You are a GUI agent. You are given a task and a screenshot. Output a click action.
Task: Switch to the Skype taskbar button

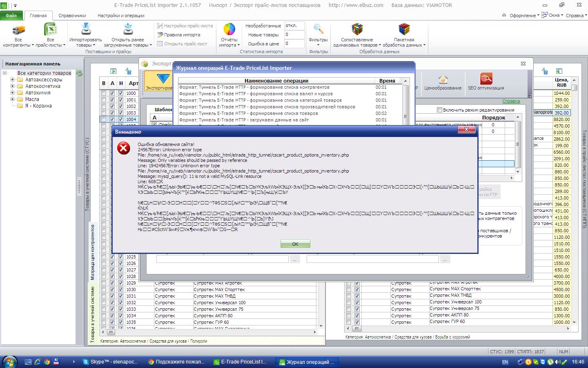[110, 362]
